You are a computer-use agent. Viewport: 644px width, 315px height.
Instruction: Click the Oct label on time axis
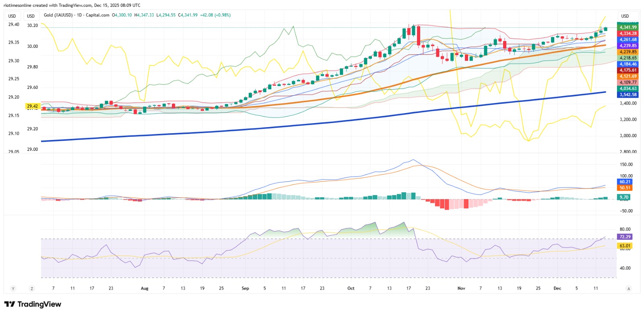coord(351,288)
